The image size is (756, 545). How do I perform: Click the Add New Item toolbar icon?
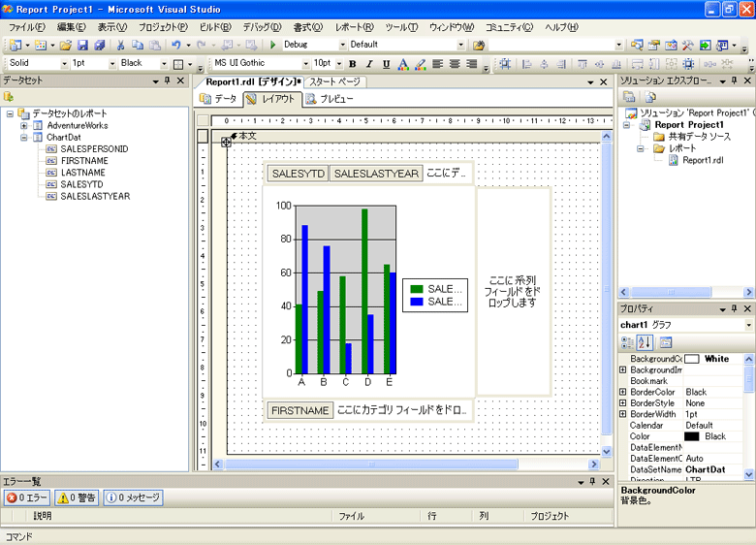41,45
